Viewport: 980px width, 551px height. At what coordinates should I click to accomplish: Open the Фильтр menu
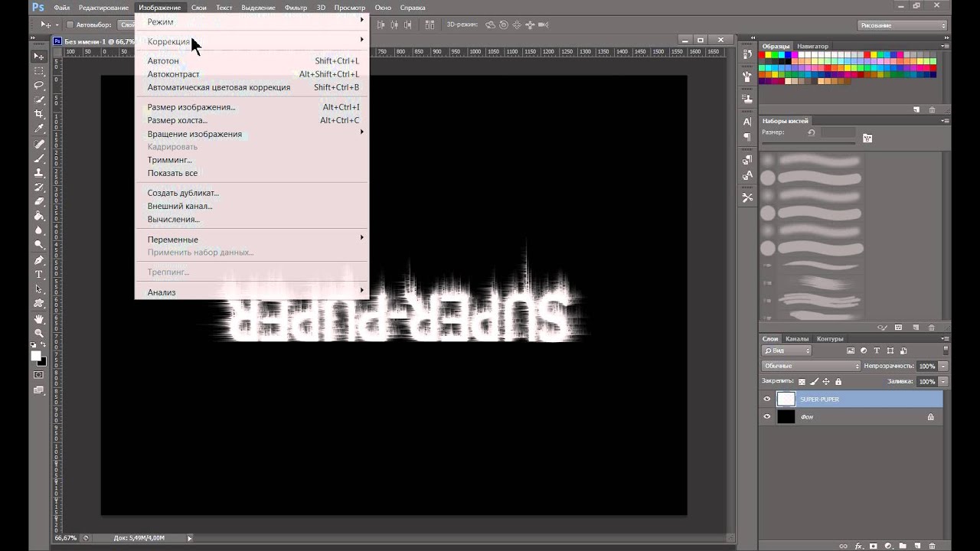coord(296,7)
